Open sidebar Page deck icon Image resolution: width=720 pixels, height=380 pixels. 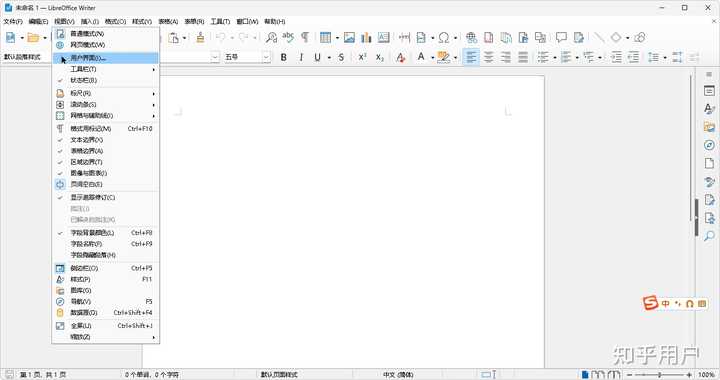[709, 163]
